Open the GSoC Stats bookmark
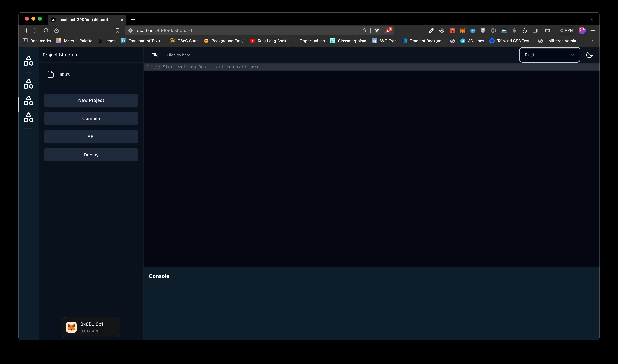 pos(184,41)
